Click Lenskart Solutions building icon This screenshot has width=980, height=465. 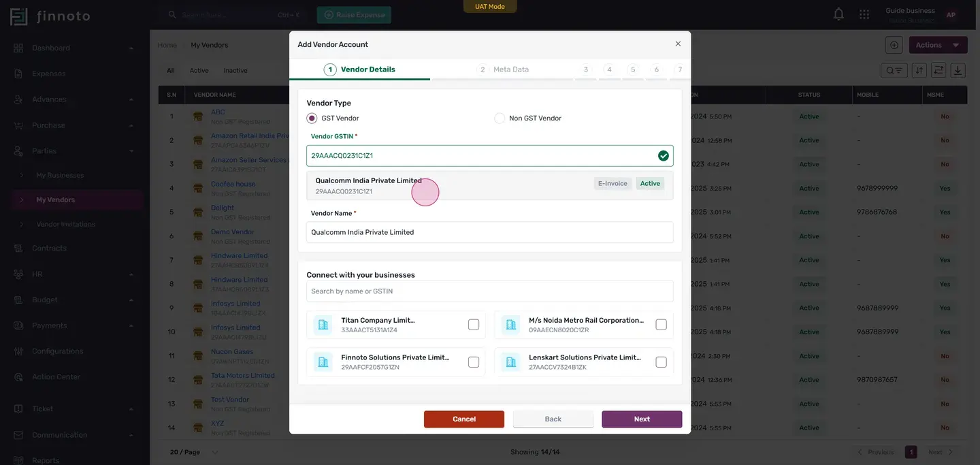(510, 362)
